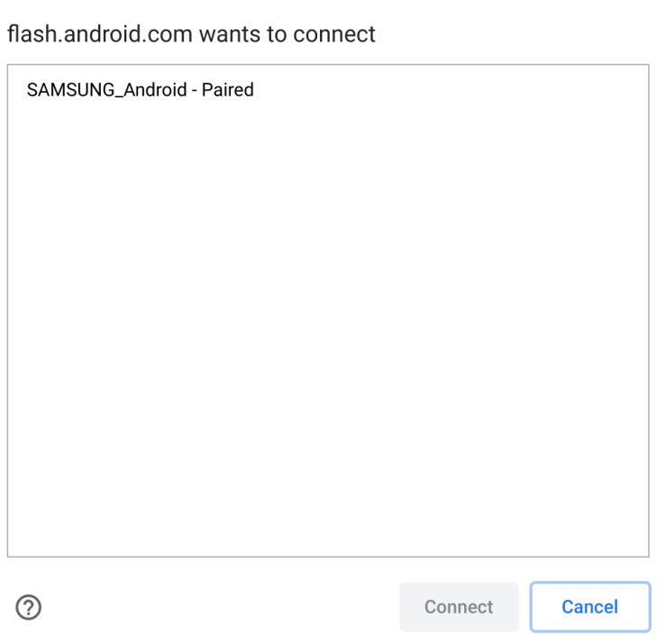Click the "Paired" status label
The image size is (666, 644).
point(227,90)
